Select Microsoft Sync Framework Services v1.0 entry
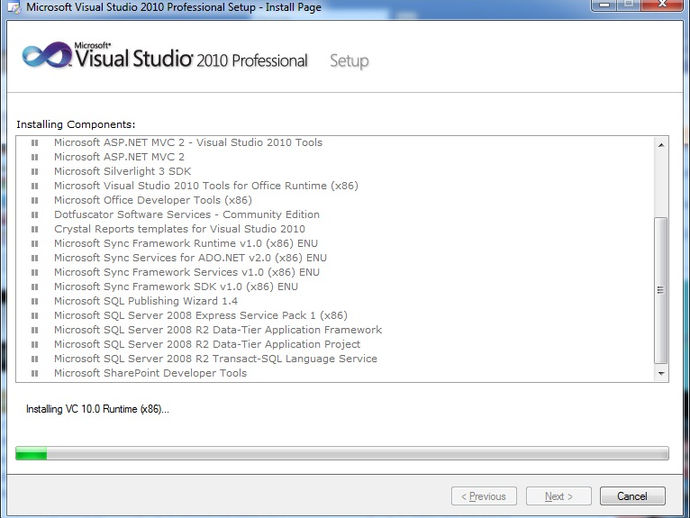Screen dimensions: 690x518 point(187,272)
